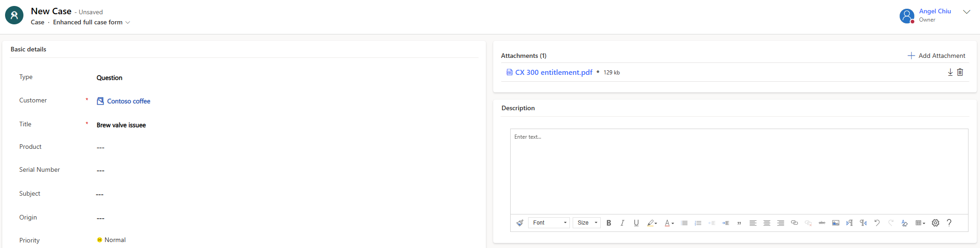The width and height of the screenshot is (980, 248).
Task: Toggle bold formatting
Action: (x=609, y=223)
